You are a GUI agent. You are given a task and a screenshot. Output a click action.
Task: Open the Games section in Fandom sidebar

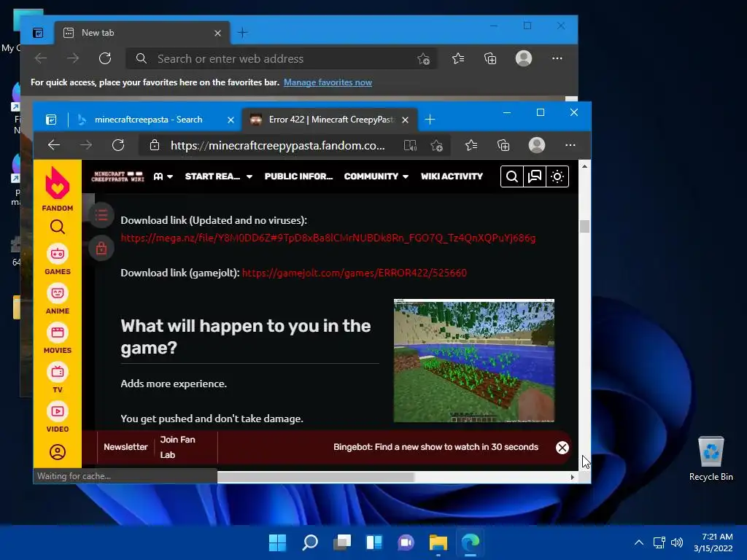pos(57,260)
